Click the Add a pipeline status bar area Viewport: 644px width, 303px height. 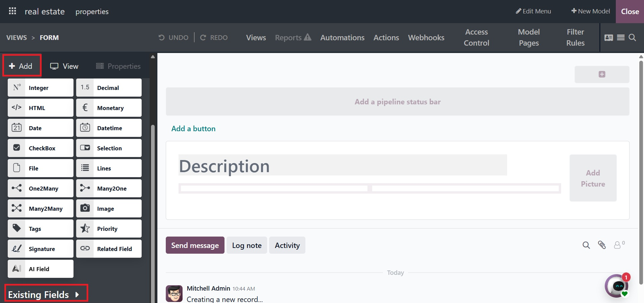[397, 102]
